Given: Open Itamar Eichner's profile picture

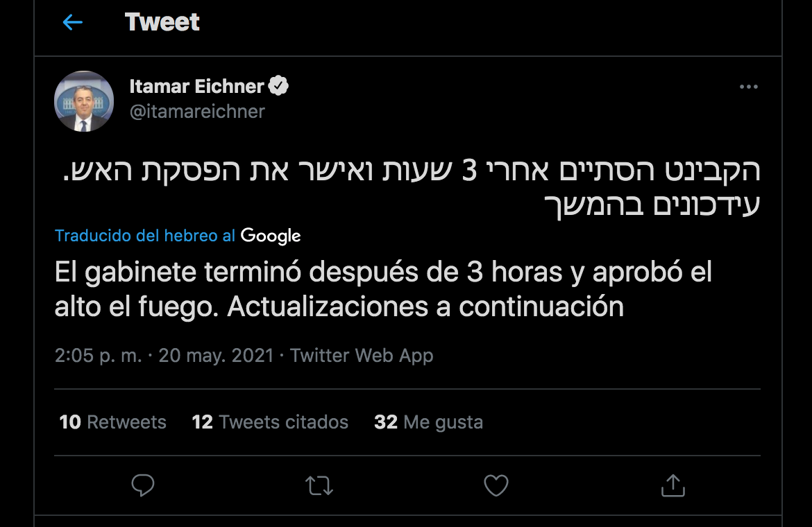Looking at the screenshot, I should [84, 101].
